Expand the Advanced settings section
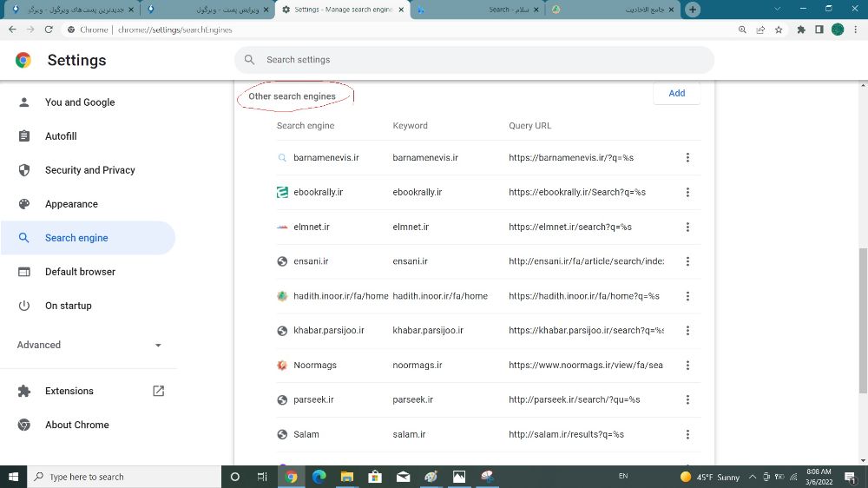Image resolution: width=868 pixels, height=488 pixels. pos(89,345)
